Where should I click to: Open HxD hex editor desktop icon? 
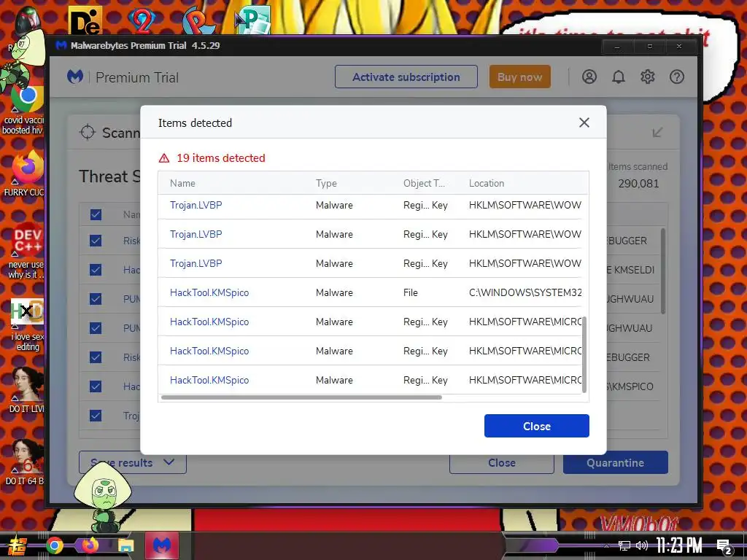click(x=26, y=324)
